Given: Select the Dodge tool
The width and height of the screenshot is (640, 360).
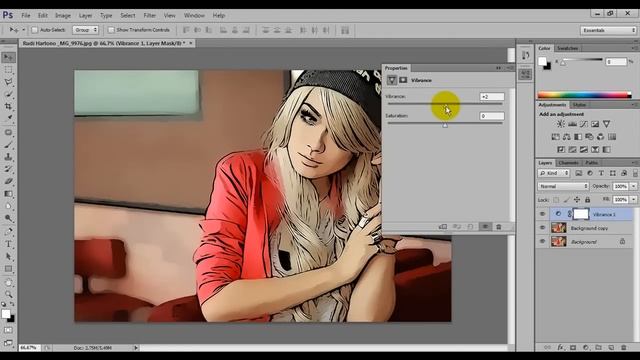Looking at the screenshot, I should point(9,218).
